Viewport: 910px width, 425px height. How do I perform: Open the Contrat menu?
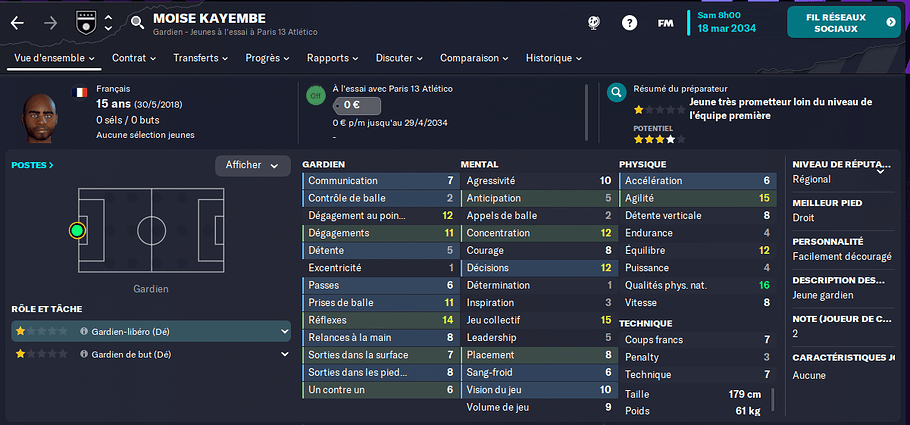point(134,58)
